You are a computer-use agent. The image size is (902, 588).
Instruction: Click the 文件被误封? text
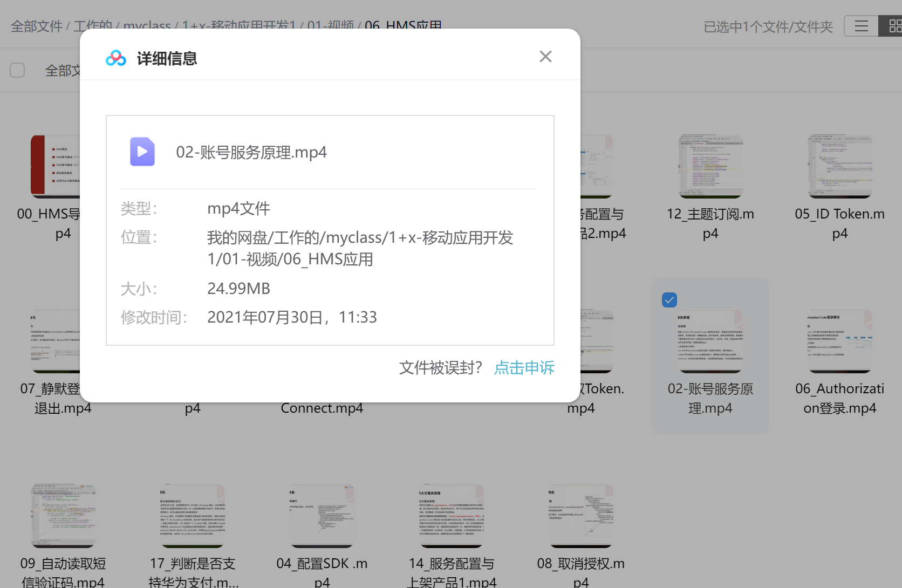(x=440, y=368)
